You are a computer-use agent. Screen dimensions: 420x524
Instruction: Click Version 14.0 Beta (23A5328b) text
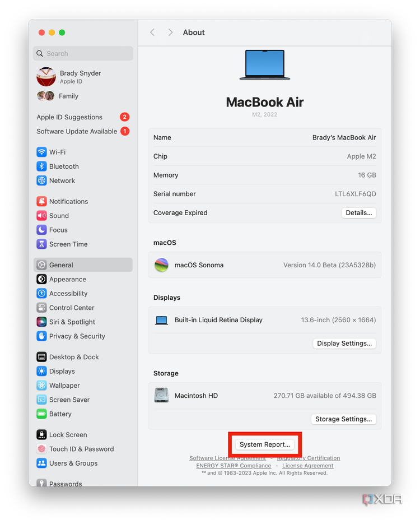coord(329,265)
